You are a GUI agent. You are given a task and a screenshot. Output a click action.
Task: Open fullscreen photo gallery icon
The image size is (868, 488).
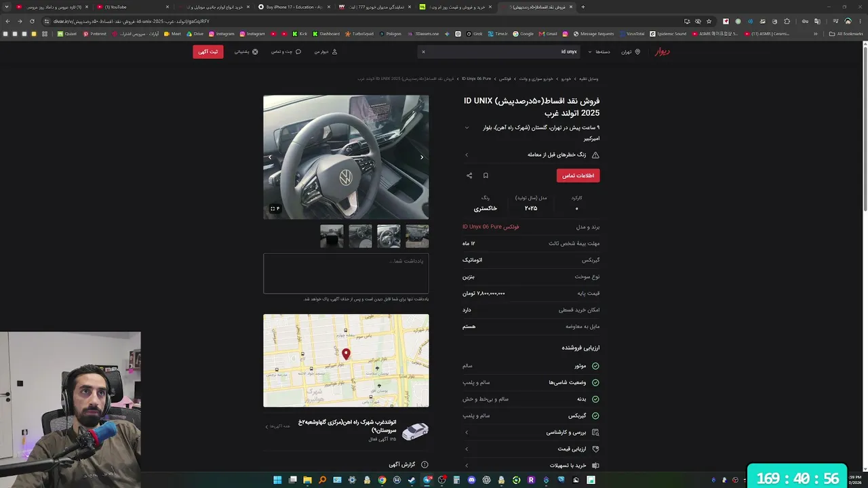coord(275,209)
